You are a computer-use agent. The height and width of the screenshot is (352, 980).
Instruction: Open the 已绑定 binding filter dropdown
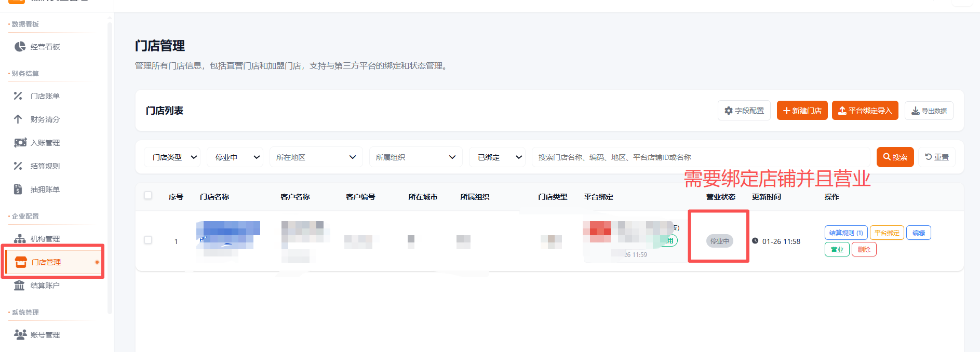point(498,157)
